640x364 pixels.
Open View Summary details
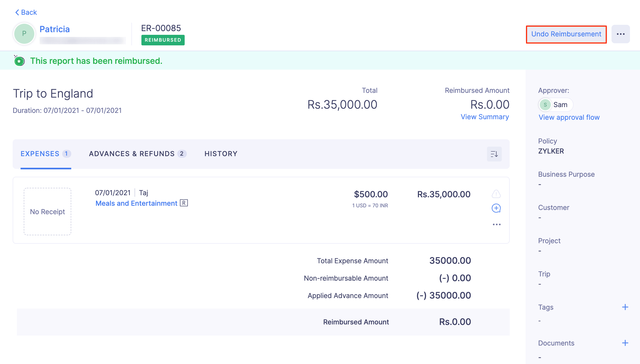[x=485, y=117]
